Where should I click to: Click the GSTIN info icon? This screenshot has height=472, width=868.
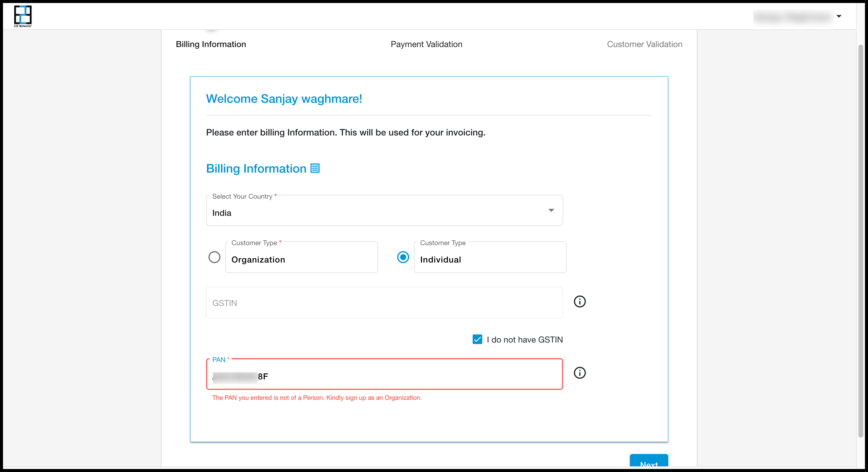coord(580,301)
